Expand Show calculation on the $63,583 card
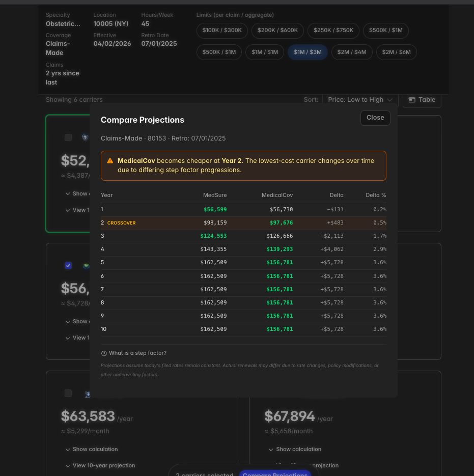 [x=92, y=450]
